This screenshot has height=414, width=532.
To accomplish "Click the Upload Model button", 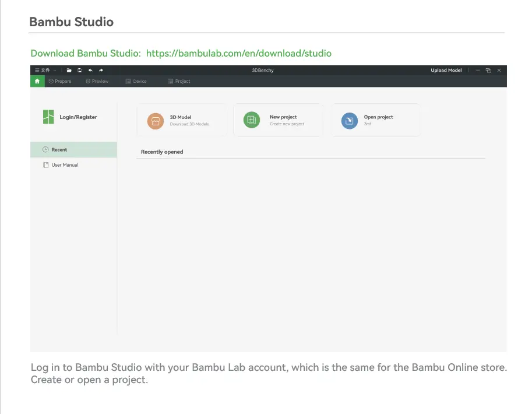I will (446, 71).
